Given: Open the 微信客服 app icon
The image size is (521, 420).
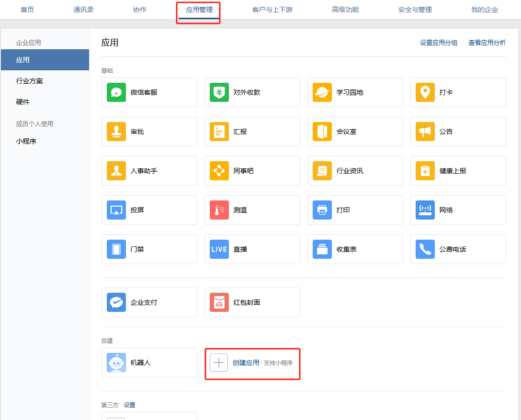Looking at the screenshot, I should click(x=116, y=92).
